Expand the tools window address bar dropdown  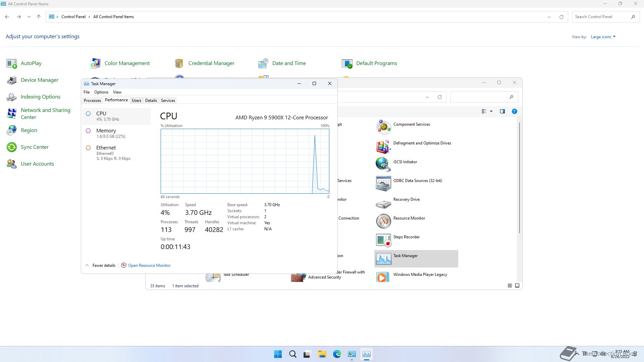click(427, 97)
